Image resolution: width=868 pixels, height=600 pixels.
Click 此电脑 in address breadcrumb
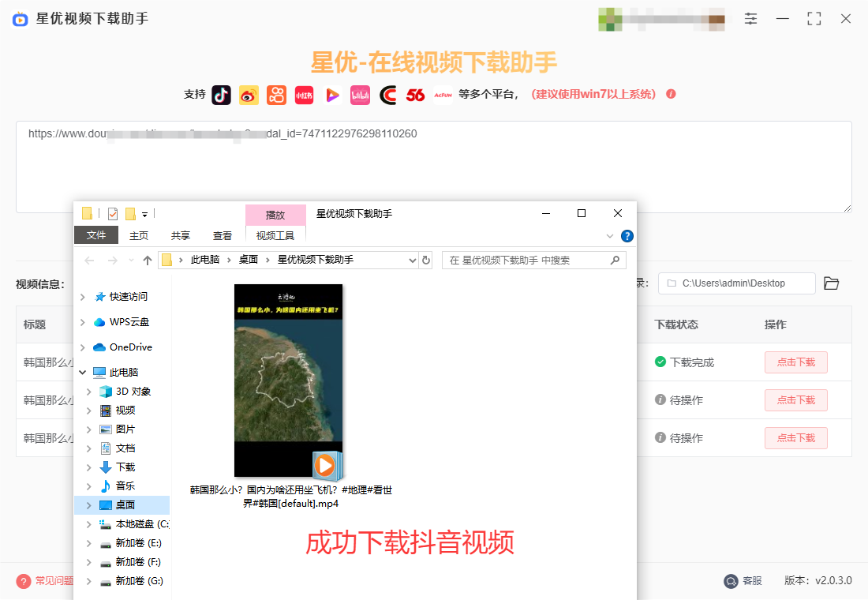point(205,260)
